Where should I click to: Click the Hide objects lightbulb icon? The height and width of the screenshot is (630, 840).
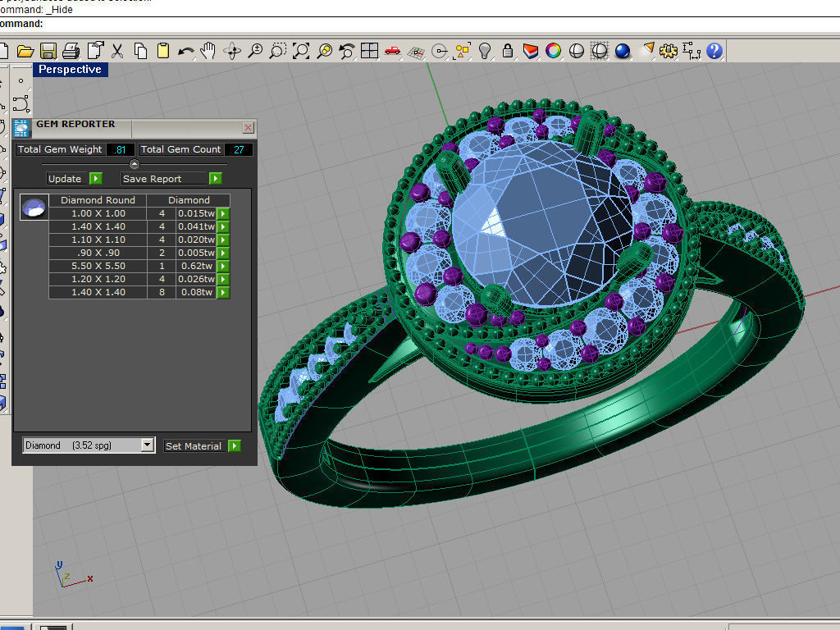click(x=485, y=51)
